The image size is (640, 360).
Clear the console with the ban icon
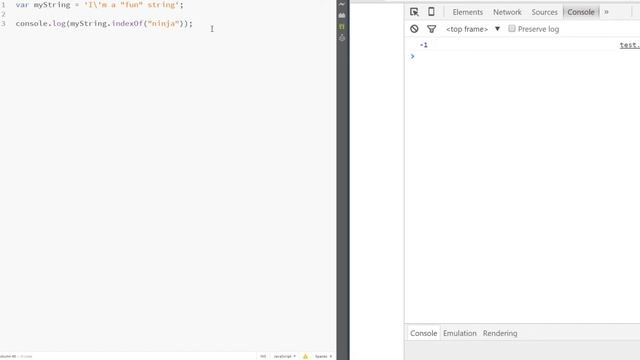(414, 29)
